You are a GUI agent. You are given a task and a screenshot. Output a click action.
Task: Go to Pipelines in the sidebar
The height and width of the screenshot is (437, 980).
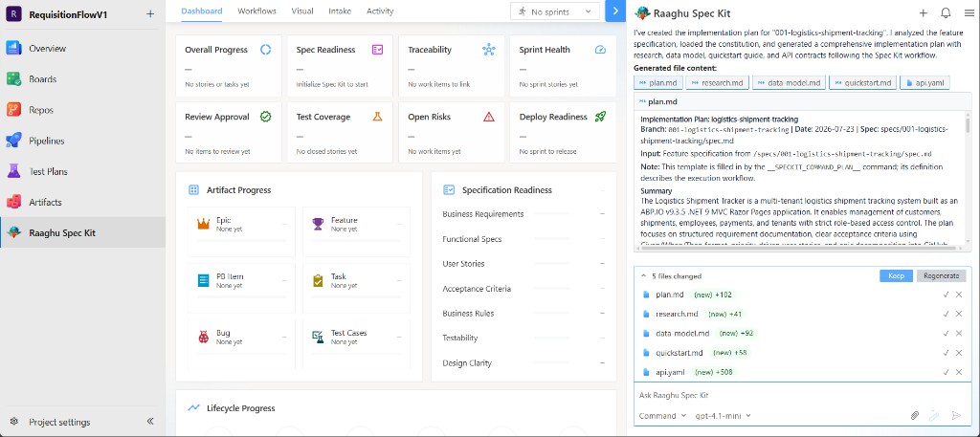[x=82, y=141]
